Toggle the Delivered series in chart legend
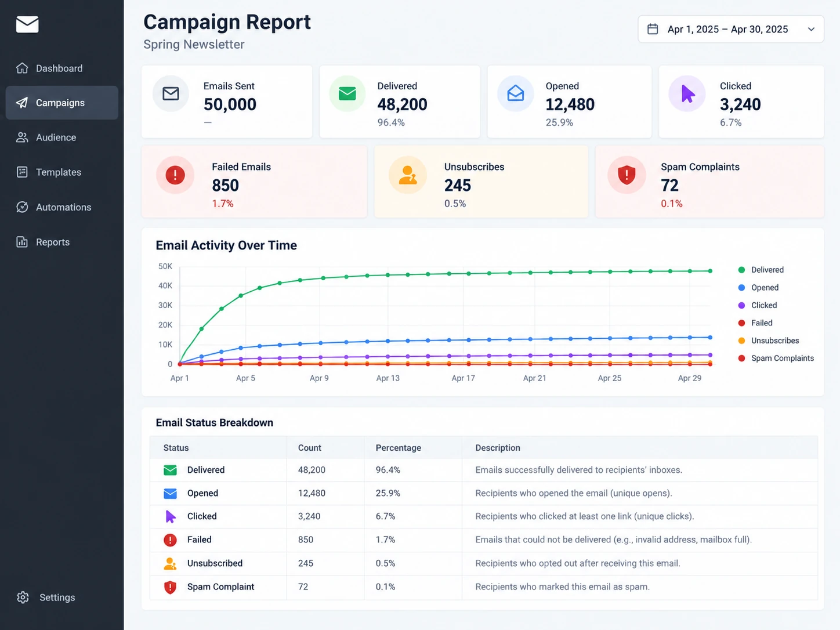The height and width of the screenshot is (630, 840). pyautogui.click(x=761, y=270)
